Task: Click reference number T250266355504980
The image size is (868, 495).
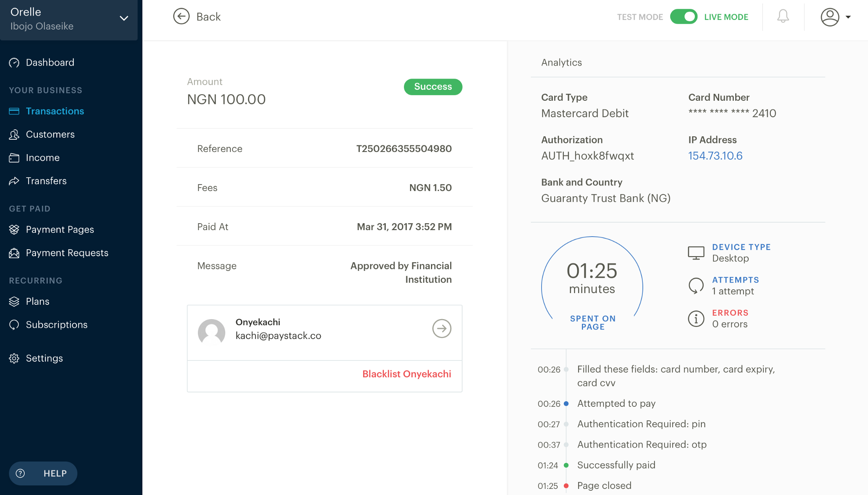Action: click(404, 148)
